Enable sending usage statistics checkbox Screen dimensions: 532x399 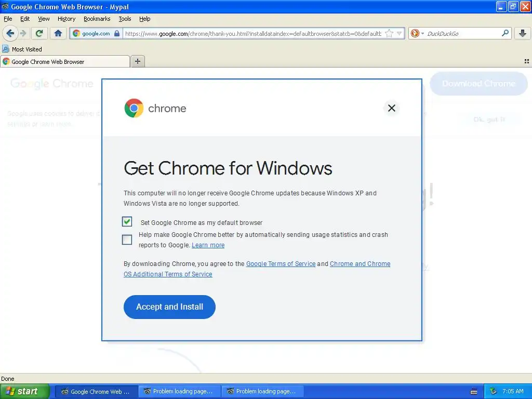(127, 240)
